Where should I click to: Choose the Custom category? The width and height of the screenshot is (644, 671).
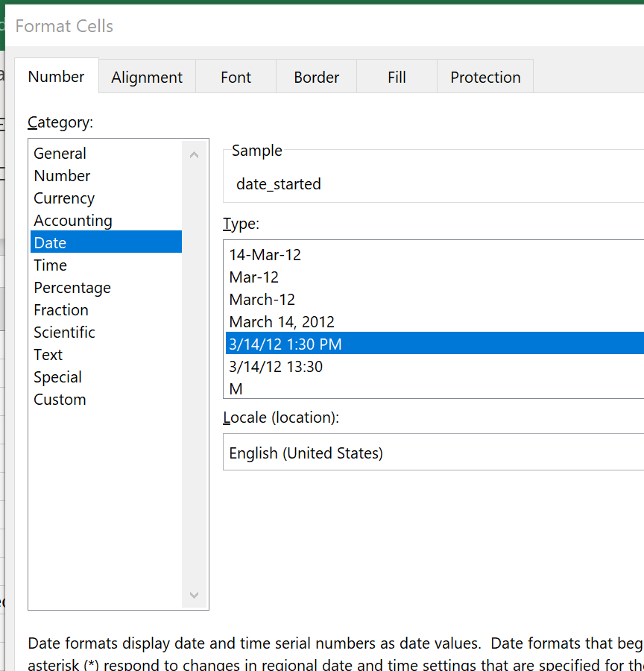[x=106, y=400]
